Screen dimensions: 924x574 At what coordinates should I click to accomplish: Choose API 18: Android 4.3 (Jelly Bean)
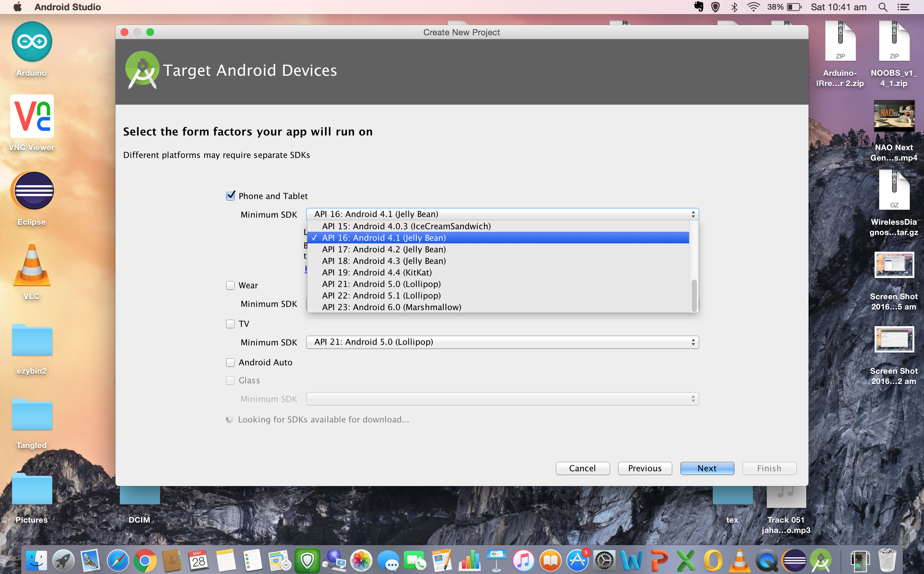coord(498,261)
